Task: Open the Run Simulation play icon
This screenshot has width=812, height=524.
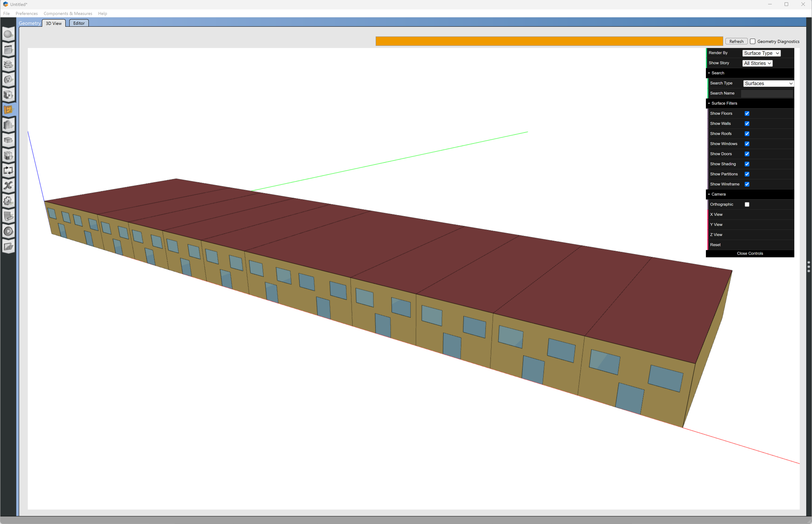Action: [8, 231]
